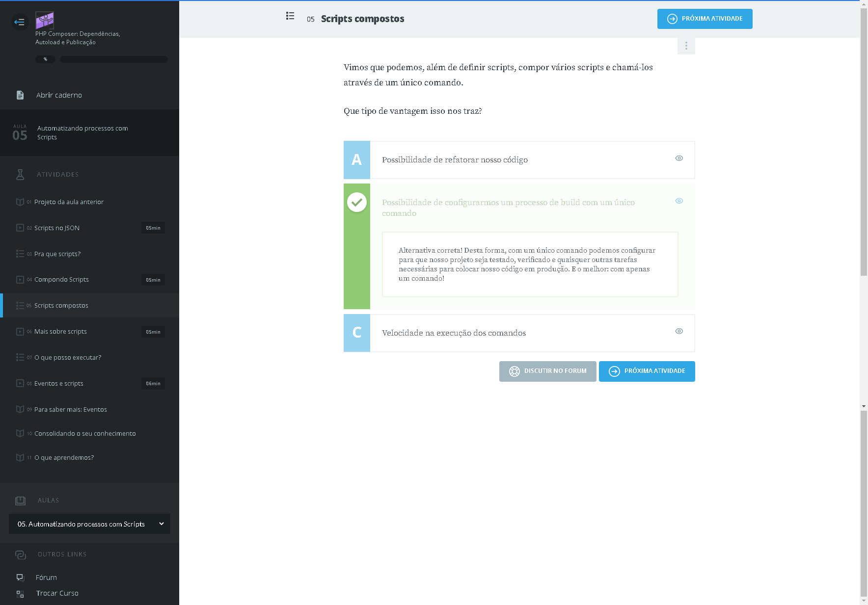Go to activity 08 Eventos e scripts

click(x=59, y=384)
